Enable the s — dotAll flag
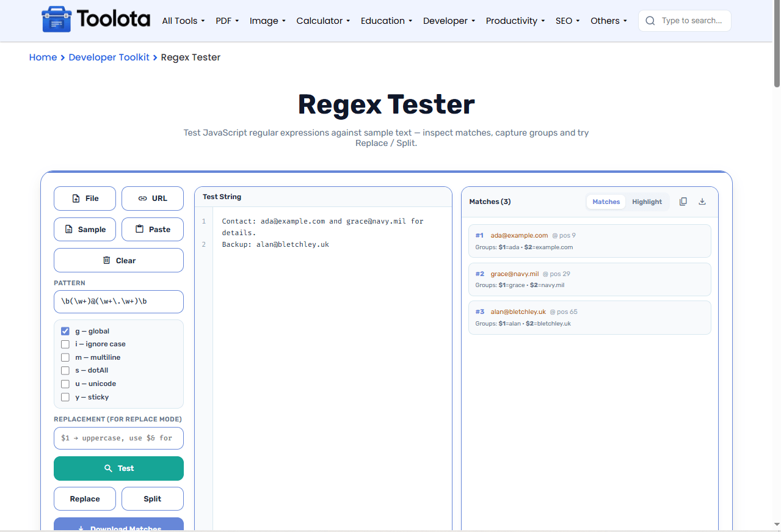Viewport: 781px width, 532px height. tap(65, 371)
